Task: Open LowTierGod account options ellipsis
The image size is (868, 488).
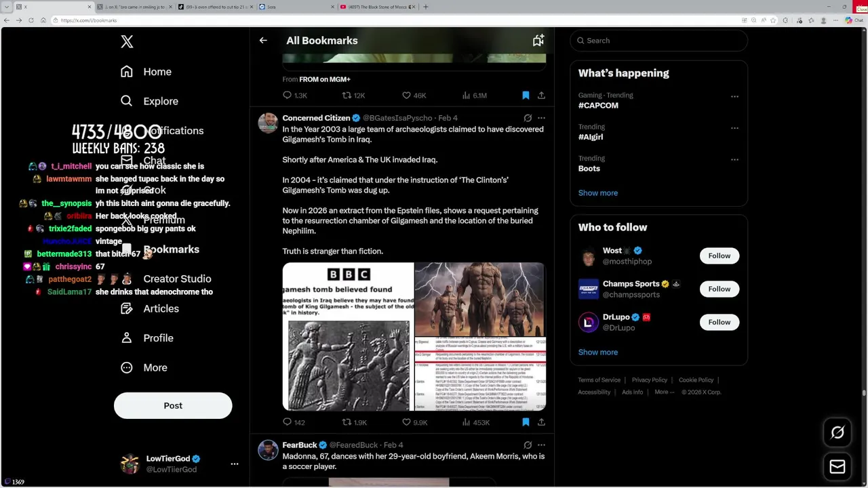Action: 234,464
